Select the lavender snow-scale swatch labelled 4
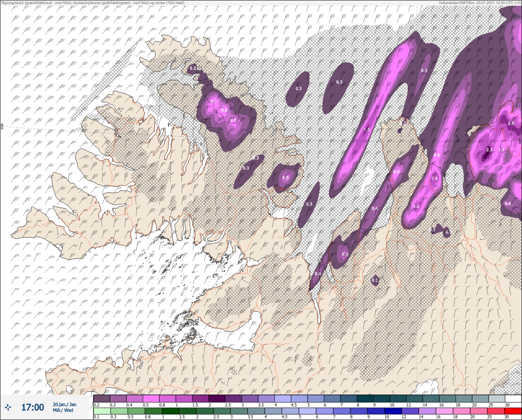The width and height of the screenshot is (522, 420). click(283, 398)
